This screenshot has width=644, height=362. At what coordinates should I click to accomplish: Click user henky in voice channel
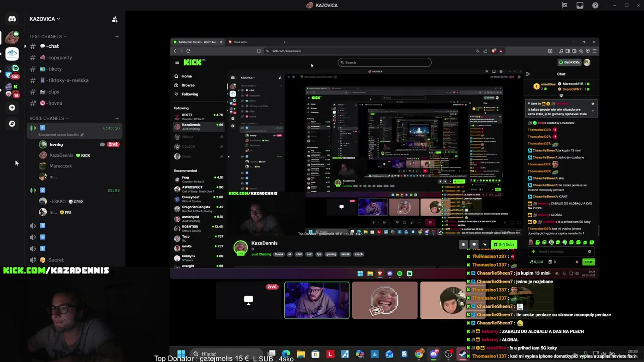(x=56, y=145)
